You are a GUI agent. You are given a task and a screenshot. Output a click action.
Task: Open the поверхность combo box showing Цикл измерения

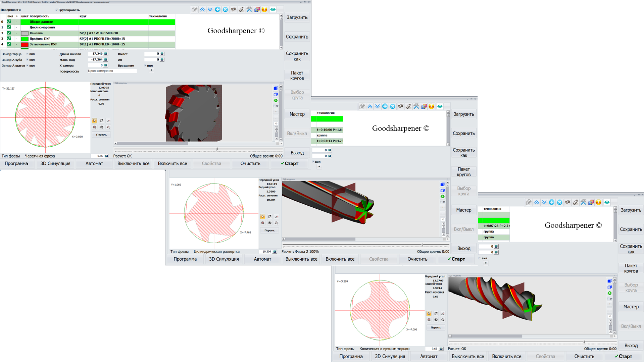(x=112, y=71)
